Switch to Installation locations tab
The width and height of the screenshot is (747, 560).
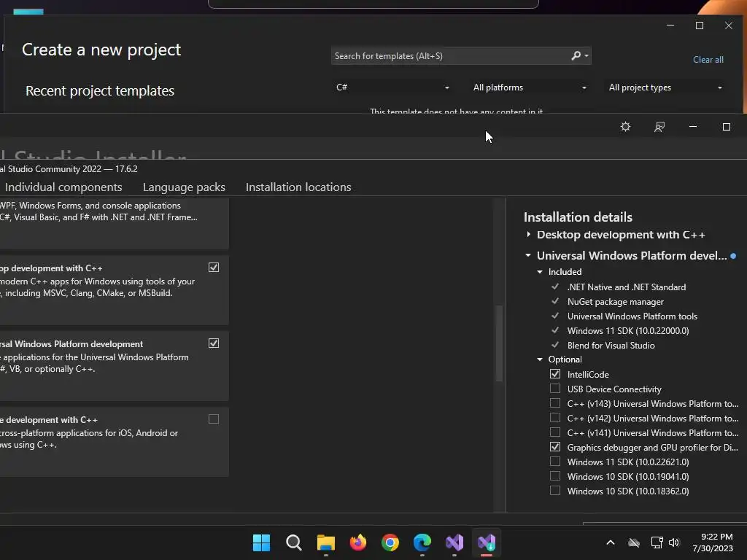click(x=298, y=187)
